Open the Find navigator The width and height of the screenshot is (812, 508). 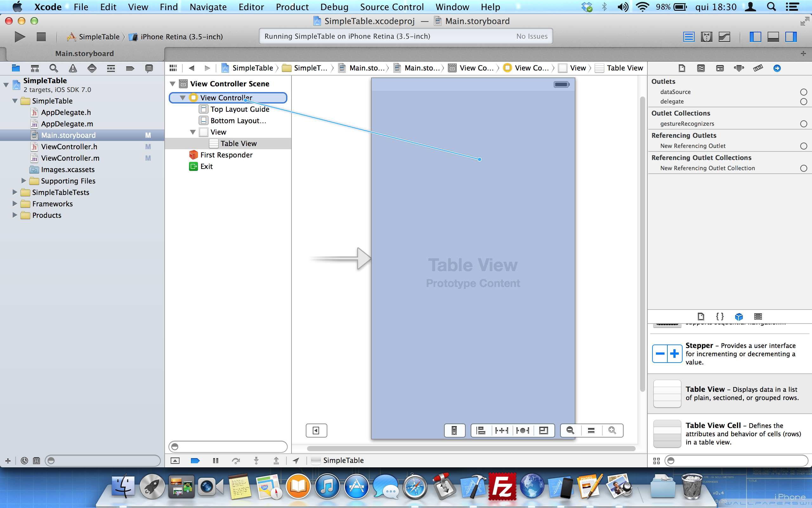[54, 68]
